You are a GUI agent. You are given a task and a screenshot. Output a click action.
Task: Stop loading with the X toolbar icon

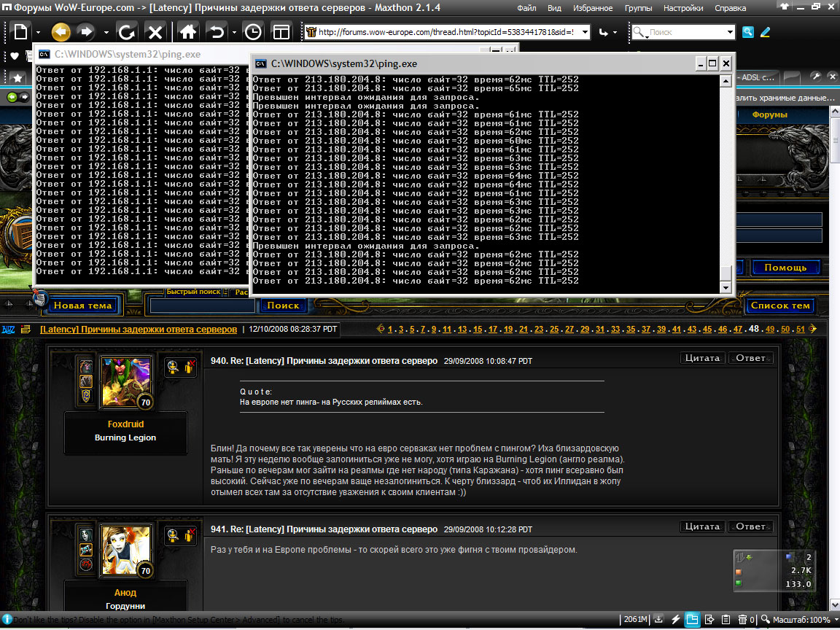coord(155,32)
